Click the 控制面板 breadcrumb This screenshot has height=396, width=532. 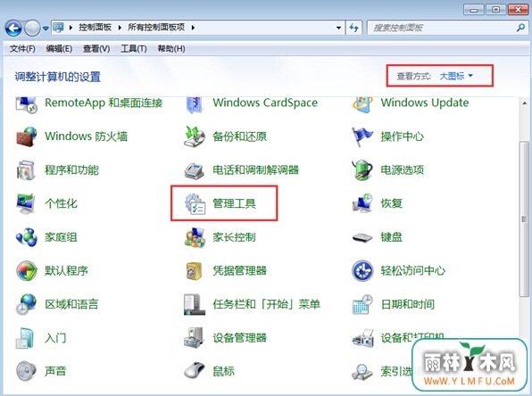95,28
